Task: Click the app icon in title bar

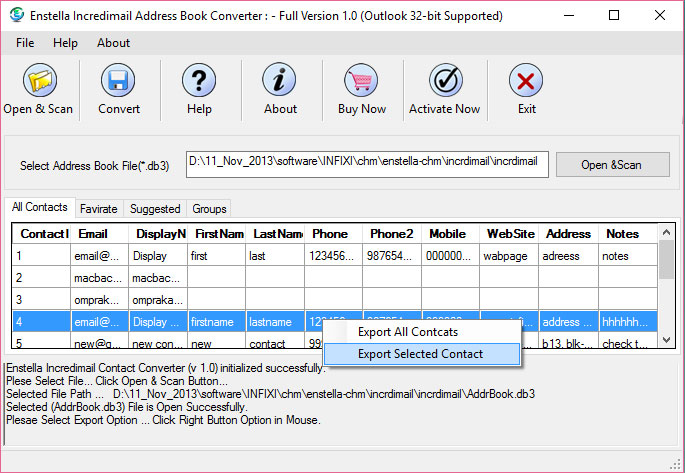Action: [x=14, y=15]
